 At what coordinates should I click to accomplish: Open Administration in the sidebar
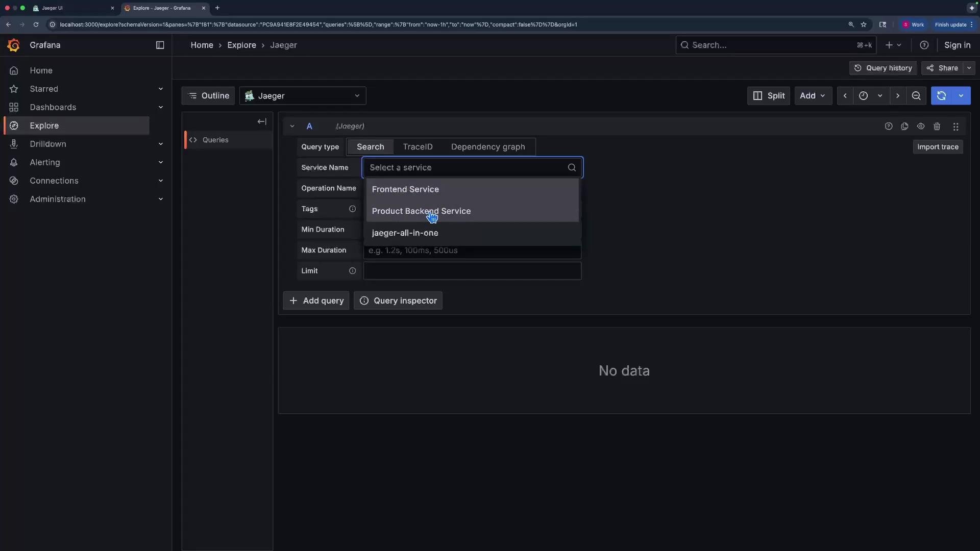[x=58, y=199]
